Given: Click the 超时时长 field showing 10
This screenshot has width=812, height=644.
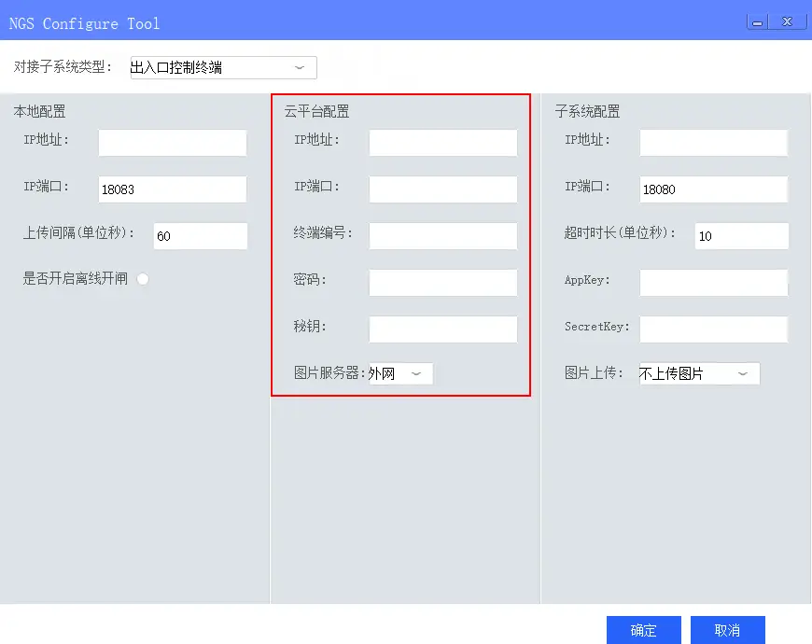Looking at the screenshot, I should pyautogui.click(x=741, y=236).
